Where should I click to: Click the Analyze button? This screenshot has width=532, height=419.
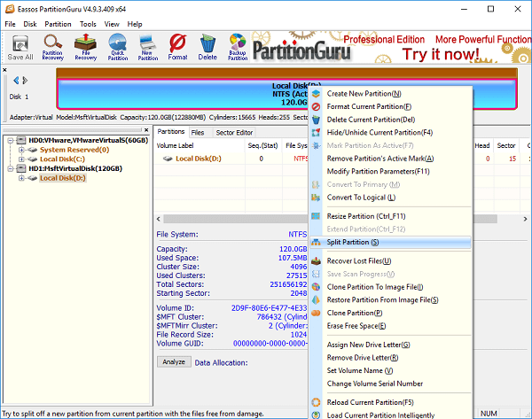pos(174,362)
